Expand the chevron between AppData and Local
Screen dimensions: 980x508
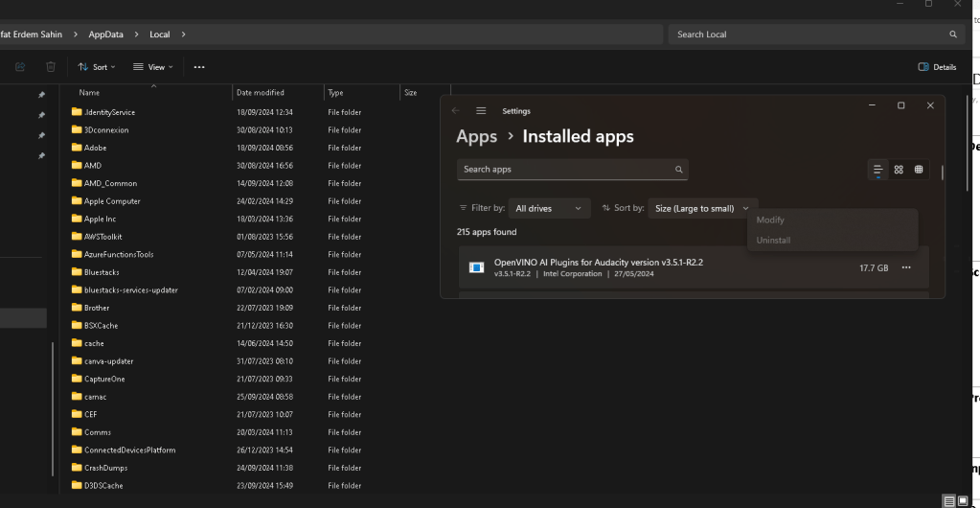pyautogui.click(x=136, y=35)
